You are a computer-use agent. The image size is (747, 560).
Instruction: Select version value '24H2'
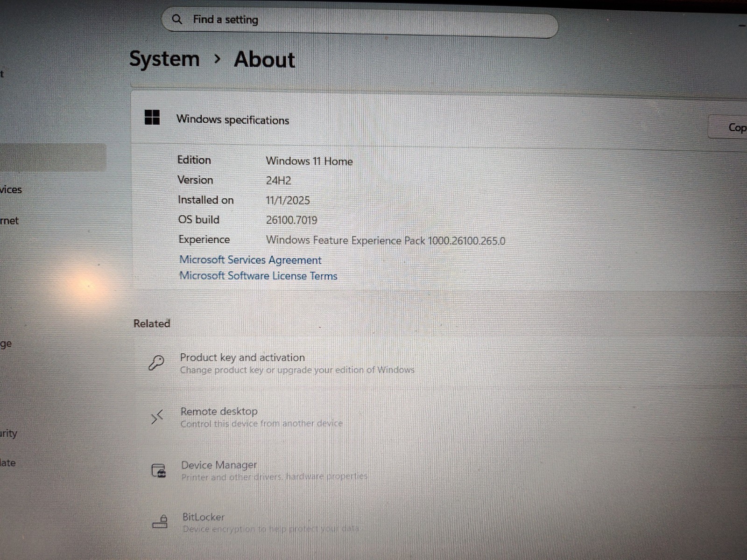tap(278, 181)
